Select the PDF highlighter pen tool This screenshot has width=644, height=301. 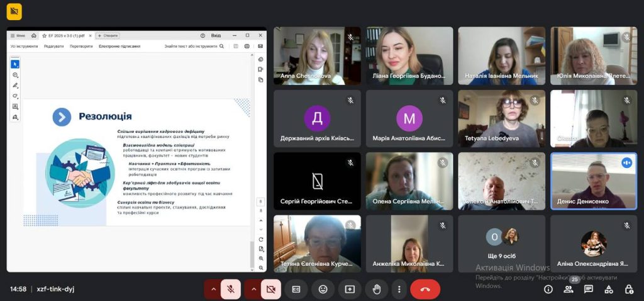click(x=15, y=85)
